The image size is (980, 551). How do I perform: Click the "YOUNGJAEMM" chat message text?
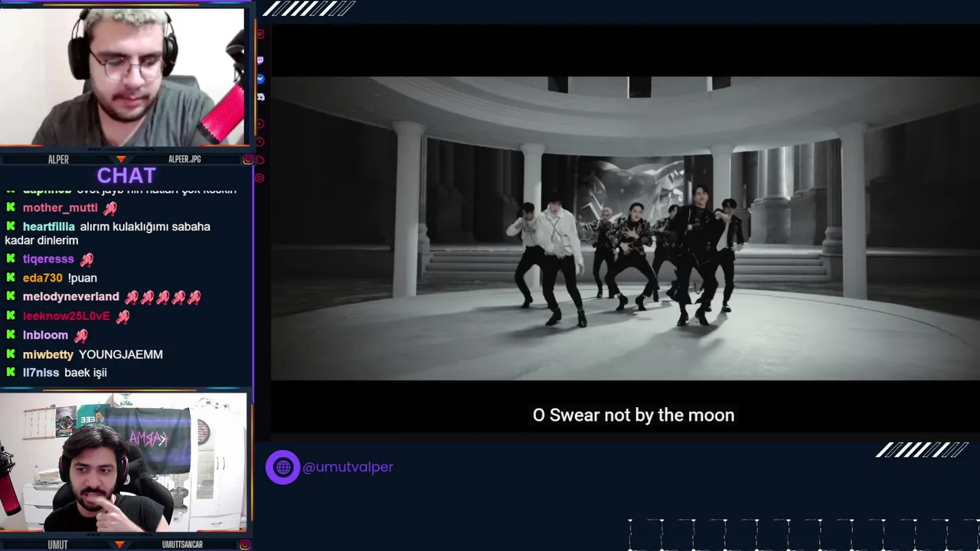121,354
